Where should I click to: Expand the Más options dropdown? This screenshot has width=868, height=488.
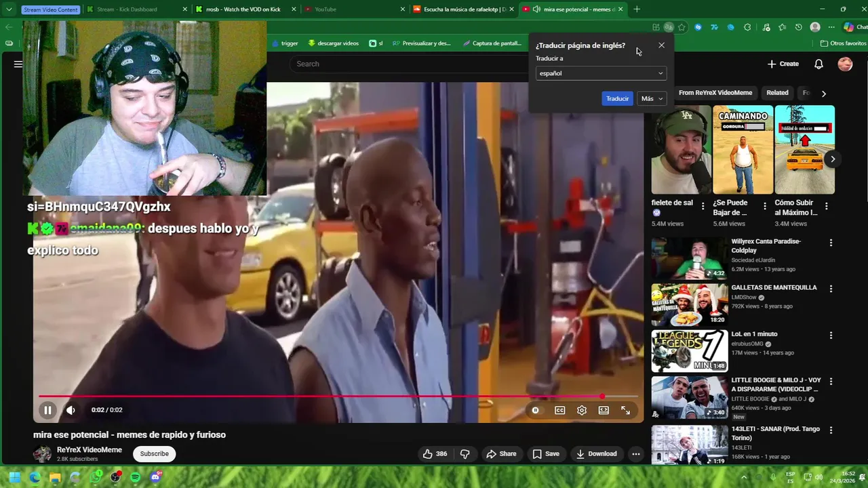pyautogui.click(x=652, y=99)
